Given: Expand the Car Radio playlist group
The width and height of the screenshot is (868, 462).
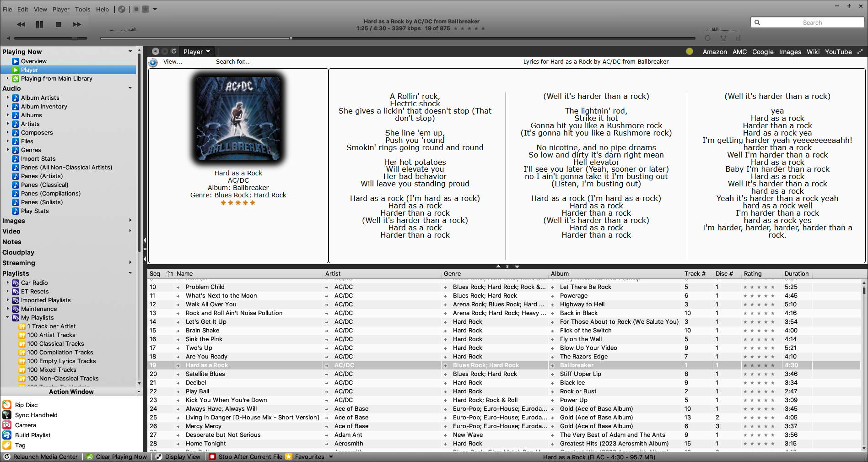Looking at the screenshot, I should pos(7,283).
